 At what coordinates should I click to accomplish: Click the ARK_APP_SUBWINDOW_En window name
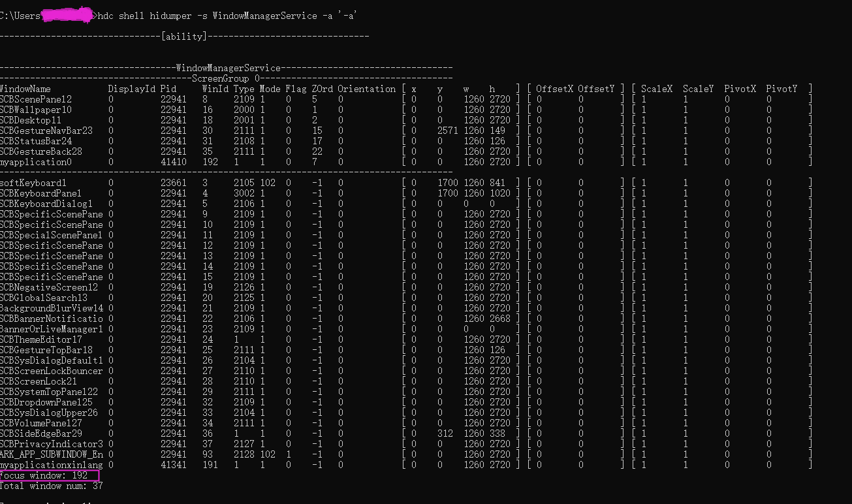(52, 454)
